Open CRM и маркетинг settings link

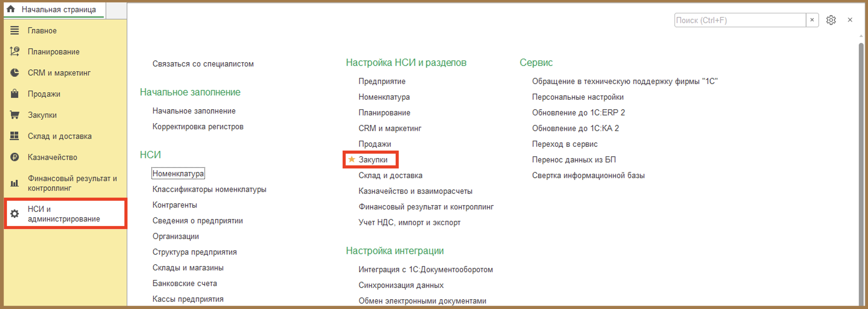pyautogui.click(x=390, y=128)
